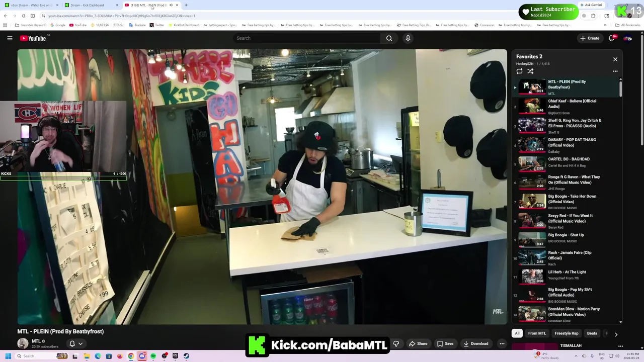
Task: Click Ask Gemini button
Action: 591,5
